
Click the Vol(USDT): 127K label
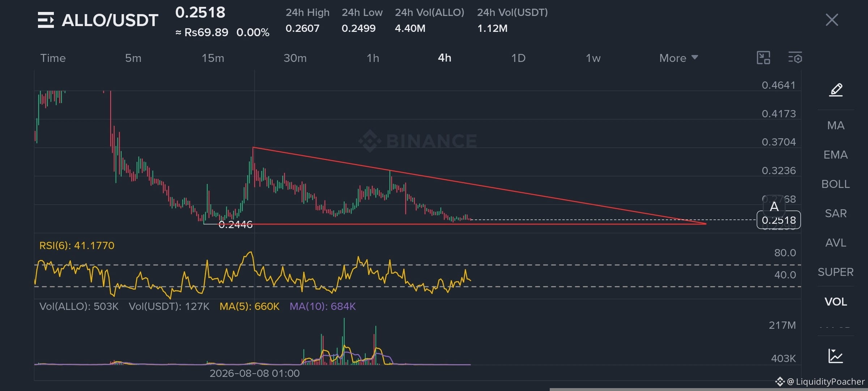coord(169,307)
